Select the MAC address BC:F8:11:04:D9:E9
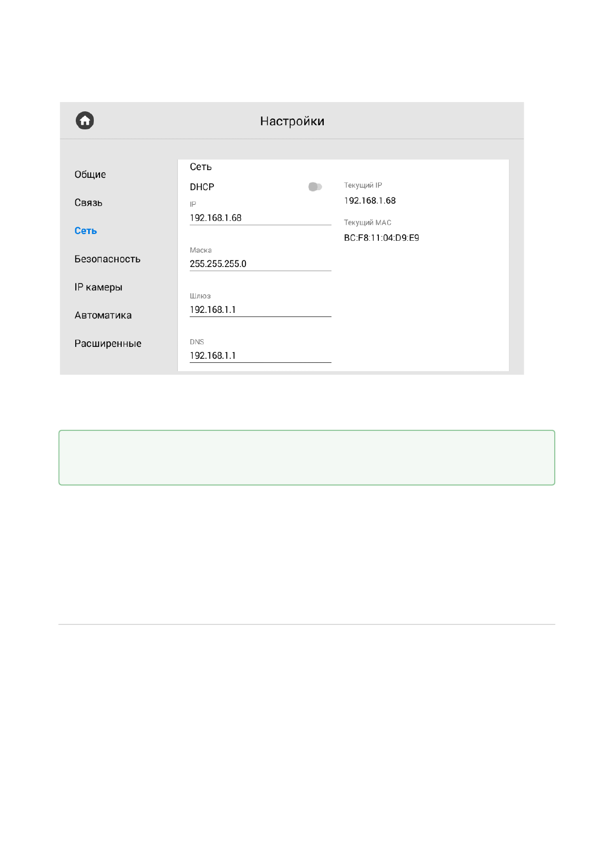614x868 pixels. coord(381,238)
